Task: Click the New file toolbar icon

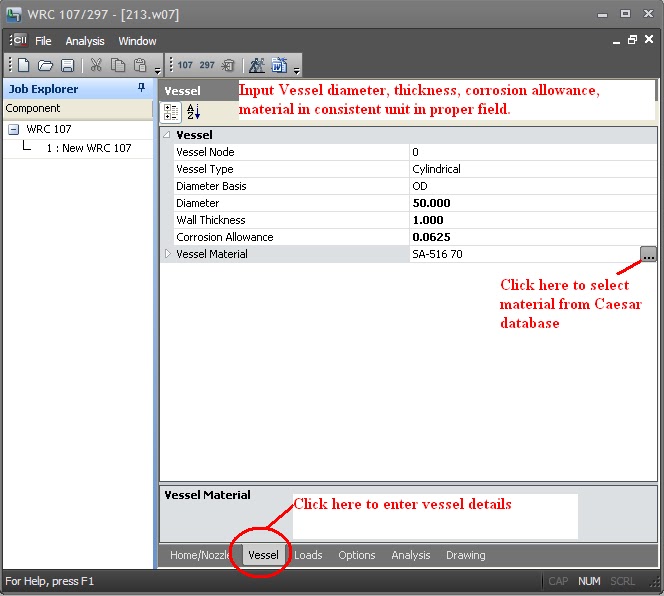Action: [x=24, y=65]
